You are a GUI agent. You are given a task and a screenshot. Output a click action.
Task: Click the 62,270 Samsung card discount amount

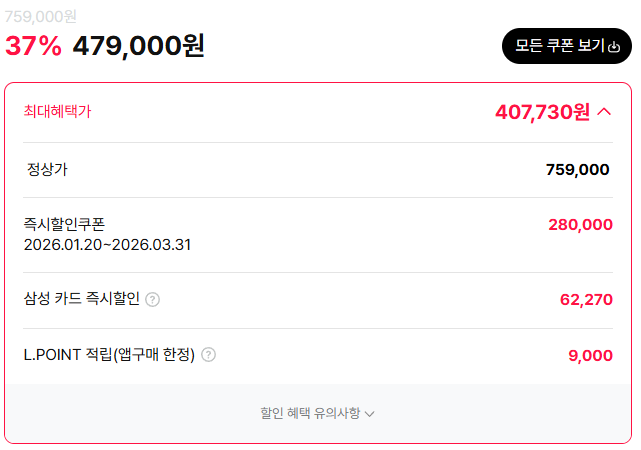(x=586, y=299)
